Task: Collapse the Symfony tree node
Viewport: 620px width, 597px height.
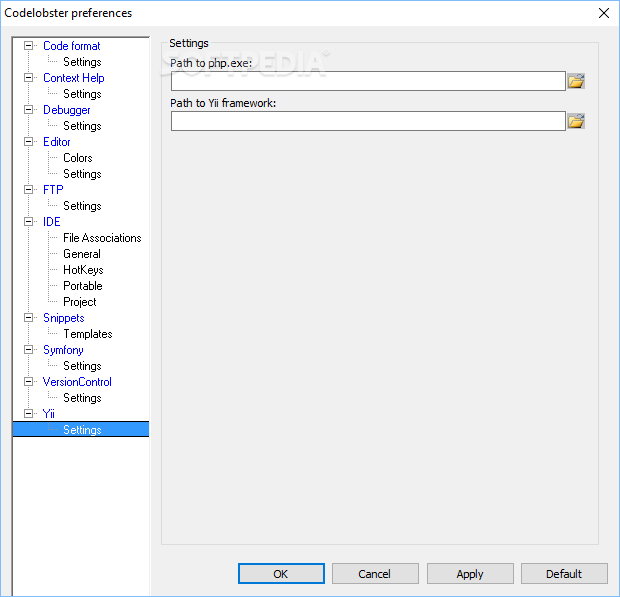Action: (x=28, y=350)
